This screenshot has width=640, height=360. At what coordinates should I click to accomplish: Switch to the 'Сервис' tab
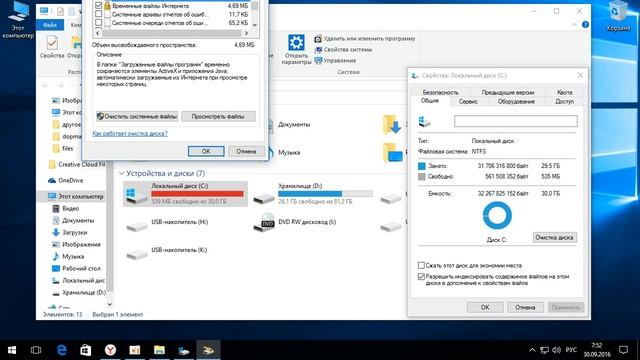[x=468, y=102]
